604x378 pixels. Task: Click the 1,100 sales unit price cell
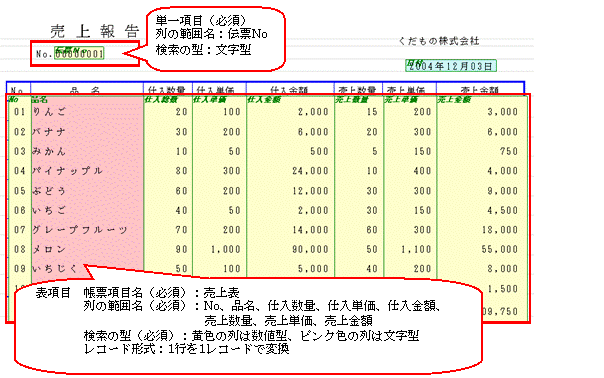coord(416,249)
